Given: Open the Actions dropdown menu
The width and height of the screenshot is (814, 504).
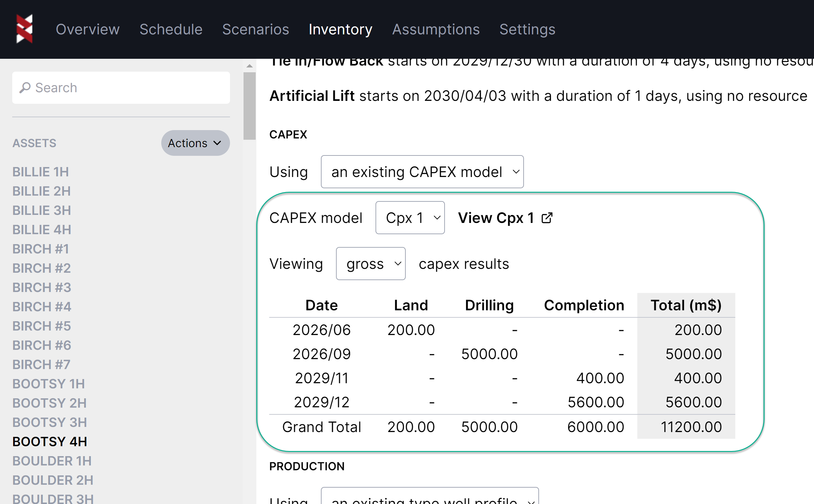Looking at the screenshot, I should pos(195,143).
